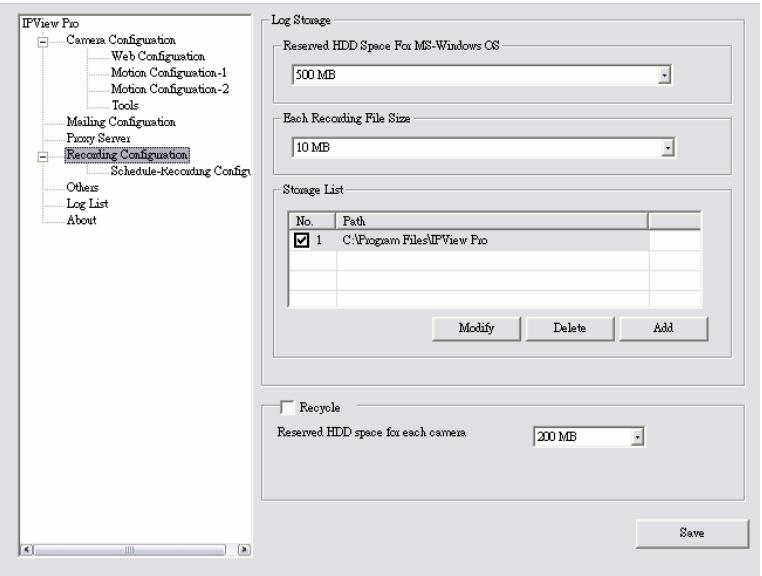Image resolution: width=762 pixels, height=576 pixels.
Task: Open Schedule-Recording Configuration tree item
Action: click(180, 171)
